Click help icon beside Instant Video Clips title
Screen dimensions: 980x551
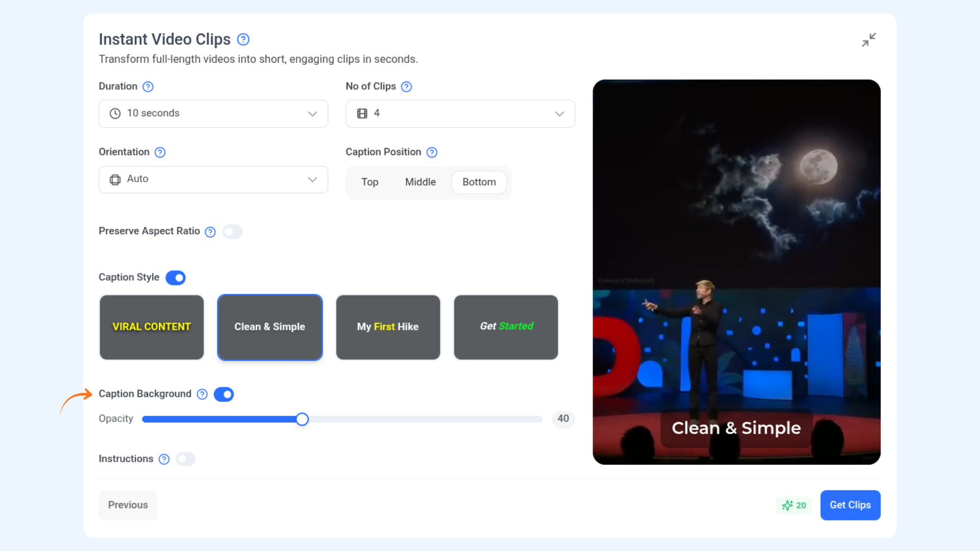[x=243, y=39]
